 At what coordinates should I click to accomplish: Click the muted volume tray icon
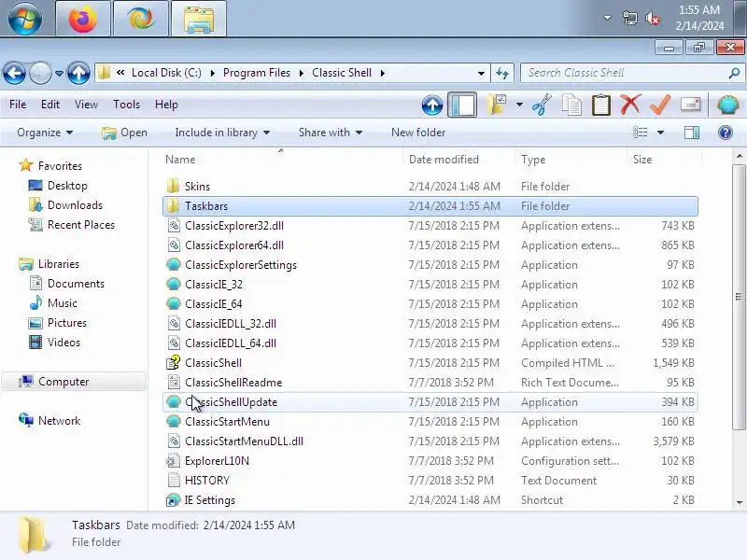(x=653, y=19)
